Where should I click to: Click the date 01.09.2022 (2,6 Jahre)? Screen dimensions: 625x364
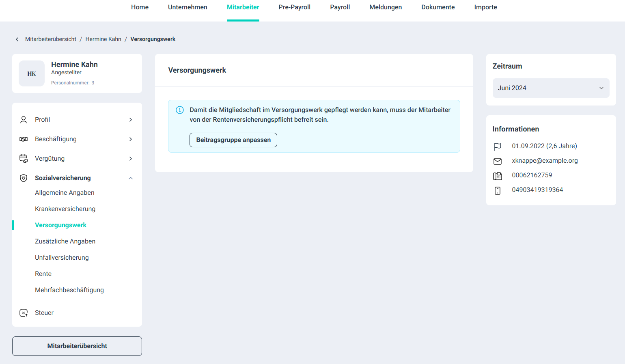(x=544, y=146)
